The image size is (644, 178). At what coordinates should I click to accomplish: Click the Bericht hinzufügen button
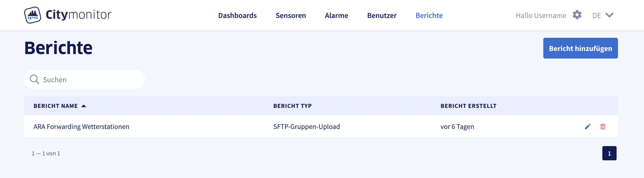coord(580,48)
